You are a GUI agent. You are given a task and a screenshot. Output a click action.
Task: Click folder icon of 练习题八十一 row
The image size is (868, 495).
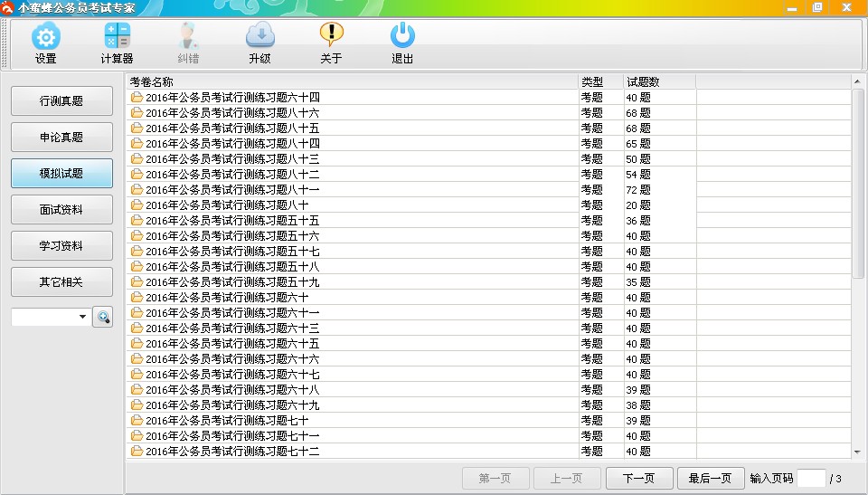(x=137, y=189)
